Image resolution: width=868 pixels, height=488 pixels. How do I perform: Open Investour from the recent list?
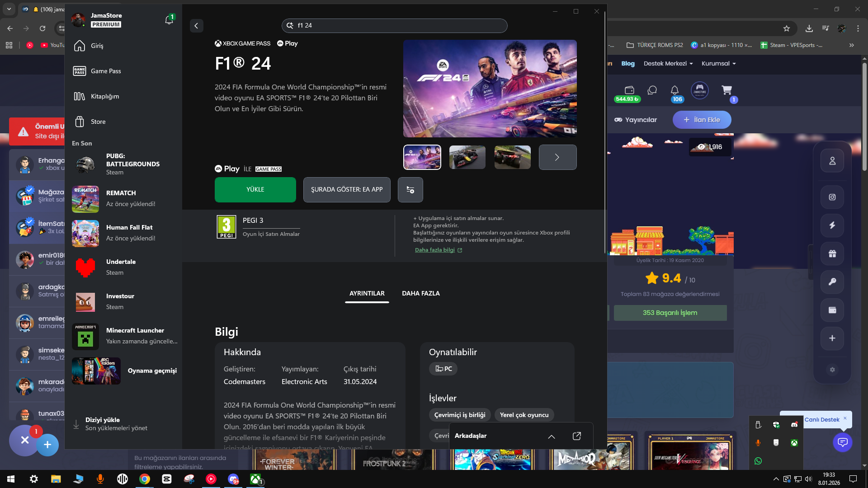click(x=123, y=301)
